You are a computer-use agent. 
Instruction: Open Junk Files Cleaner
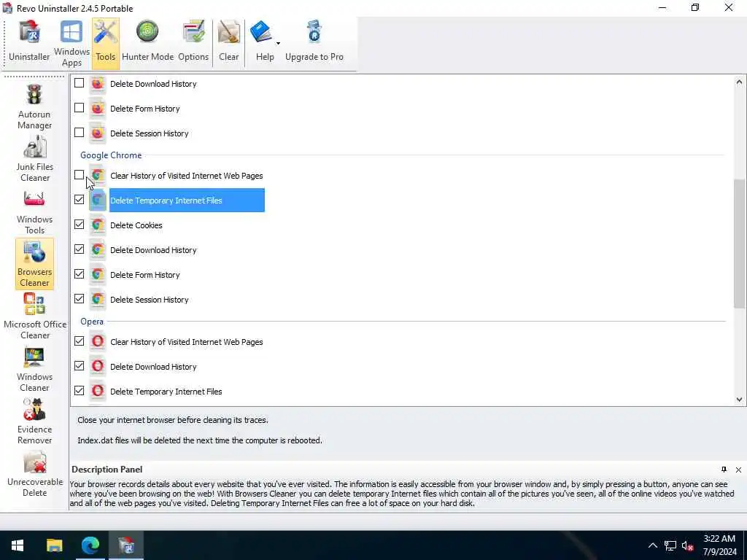pos(34,159)
